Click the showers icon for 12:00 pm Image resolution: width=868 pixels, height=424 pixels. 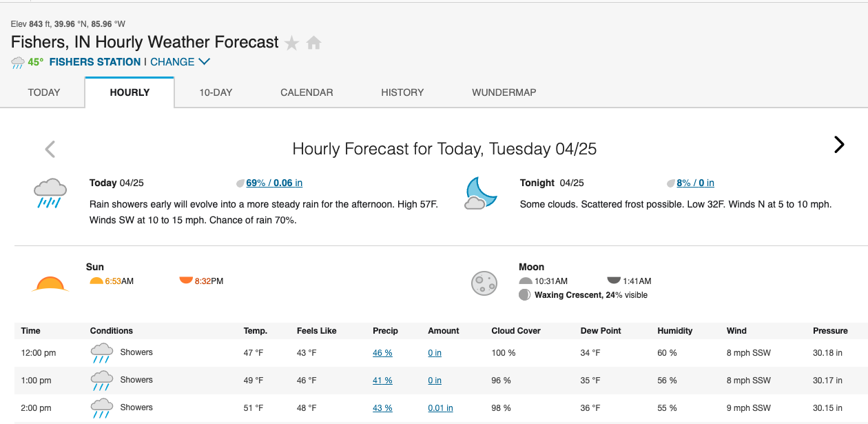tap(101, 353)
